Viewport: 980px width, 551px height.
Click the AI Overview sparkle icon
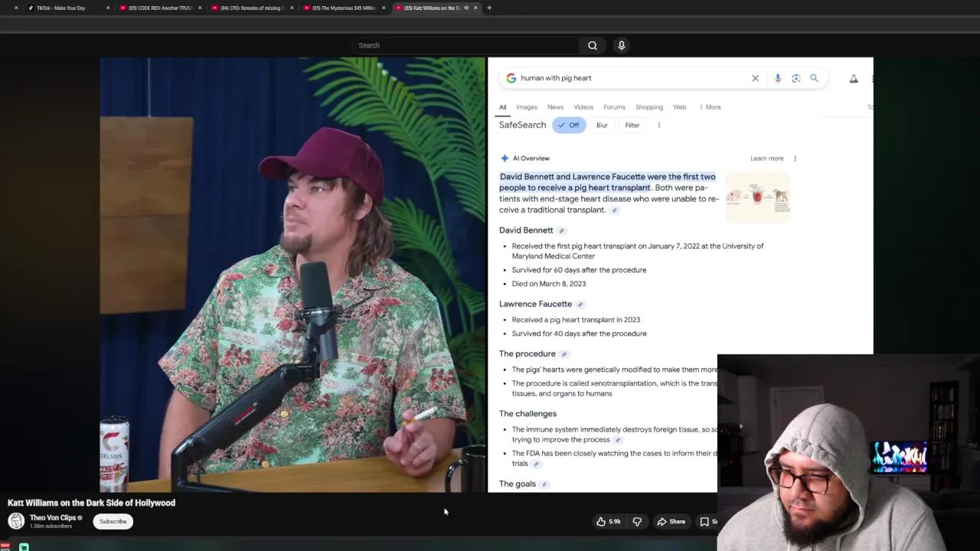[505, 158]
